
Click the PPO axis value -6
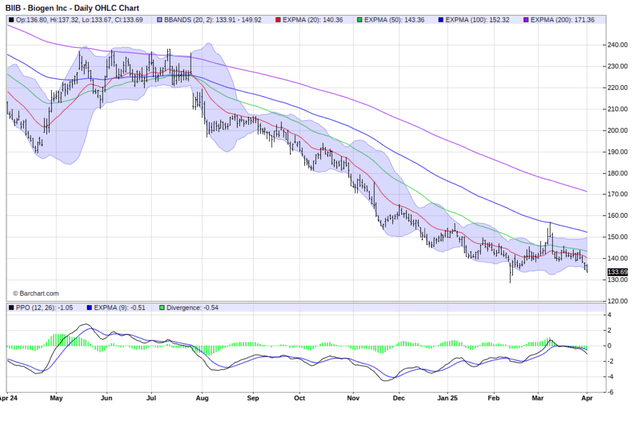(609, 392)
